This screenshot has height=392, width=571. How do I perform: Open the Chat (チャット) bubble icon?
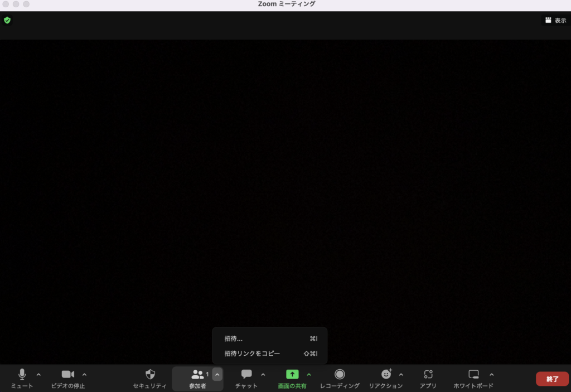coord(246,375)
